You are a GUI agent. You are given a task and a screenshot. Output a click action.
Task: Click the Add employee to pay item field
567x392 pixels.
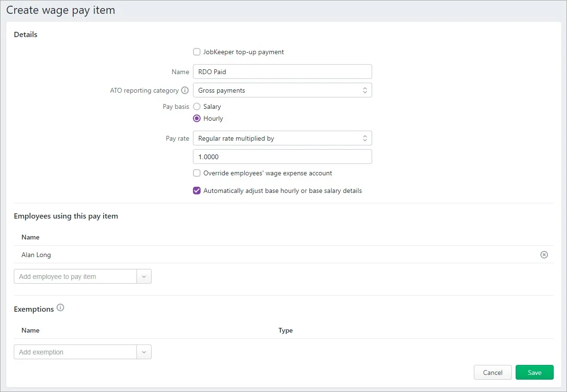click(75, 277)
